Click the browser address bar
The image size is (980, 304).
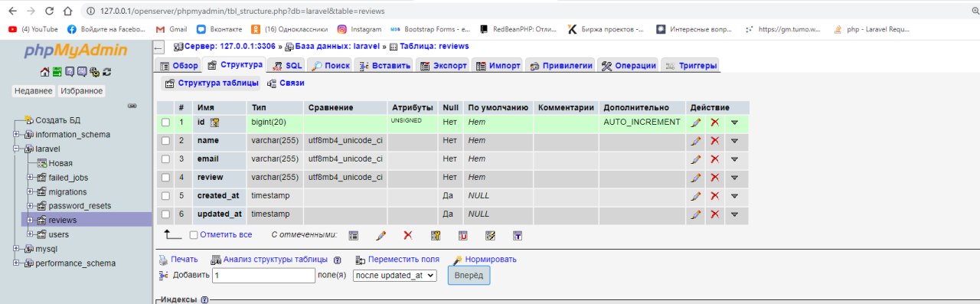coord(521,11)
